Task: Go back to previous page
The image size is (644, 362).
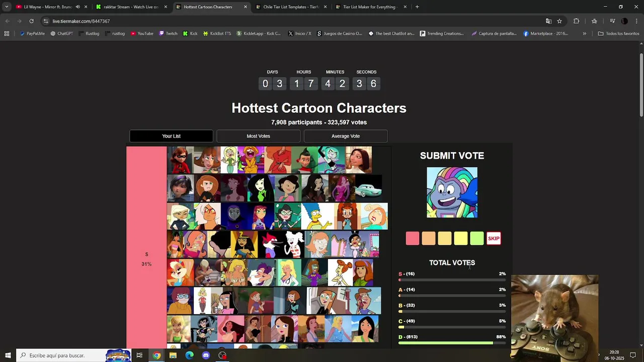Action: pyautogui.click(x=8, y=21)
